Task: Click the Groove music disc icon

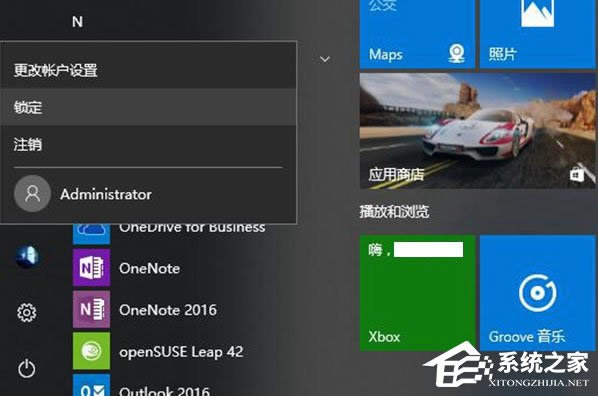Action: click(537, 293)
